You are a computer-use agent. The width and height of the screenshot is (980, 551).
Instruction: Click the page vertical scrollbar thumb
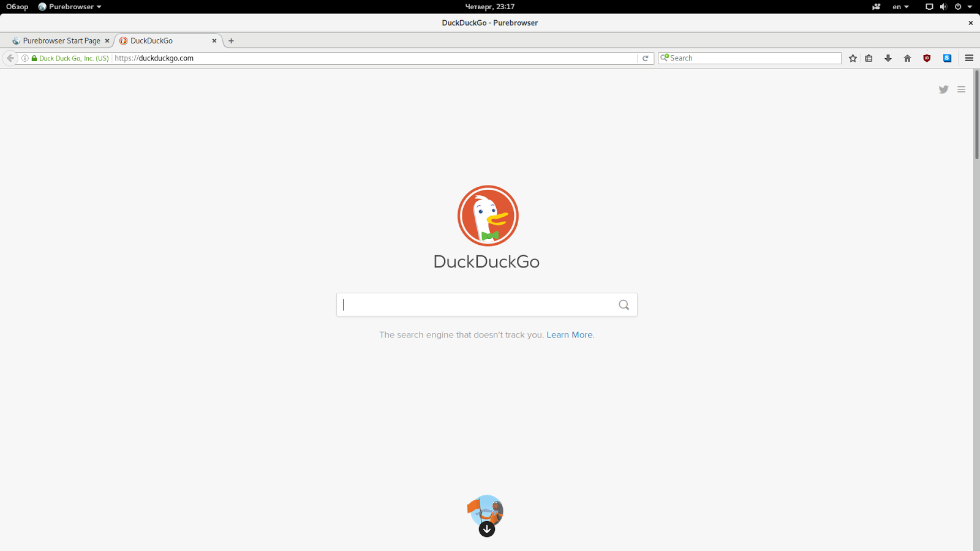pyautogui.click(x=976, y=115)
